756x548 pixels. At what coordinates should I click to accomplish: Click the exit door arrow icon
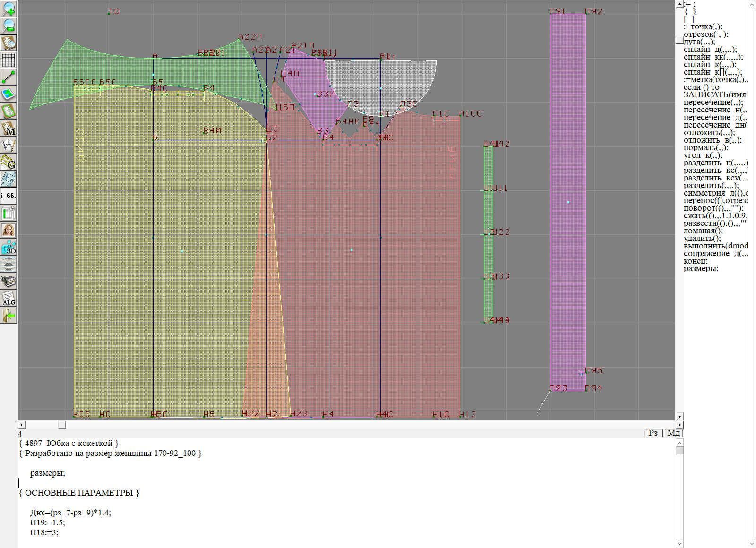9,315
